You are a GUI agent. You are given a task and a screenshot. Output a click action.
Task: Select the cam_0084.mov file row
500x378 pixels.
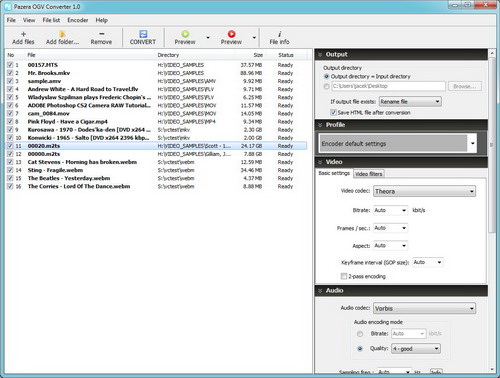pyautogui.click(x=156, y=113)
